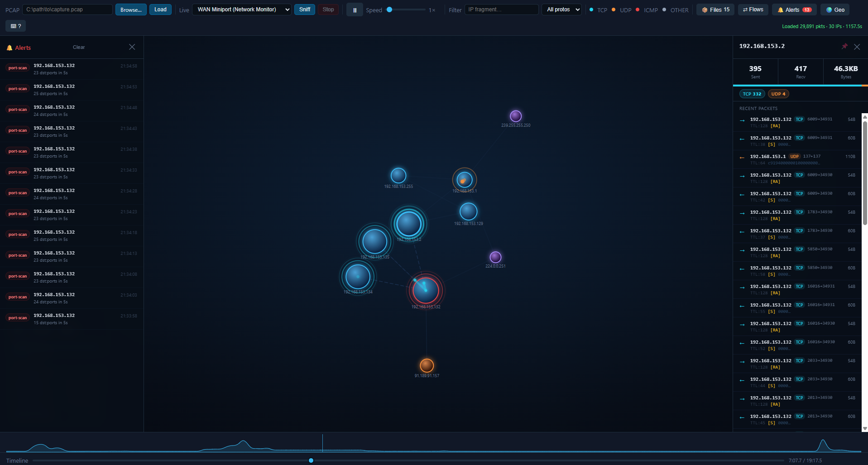868x465 pixels.
Task: Select multicast node 239.255.255.250
Action: click(x=516, y=116)
